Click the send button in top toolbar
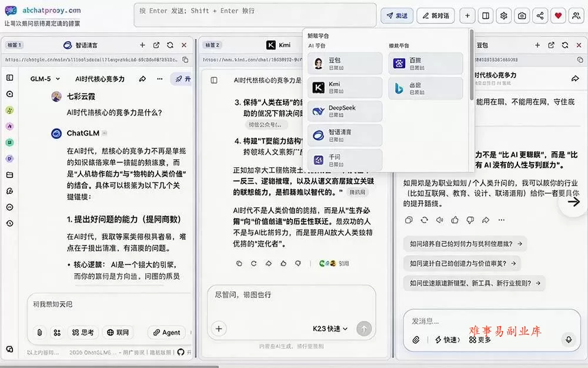588x368 pixels. (397, 15)
